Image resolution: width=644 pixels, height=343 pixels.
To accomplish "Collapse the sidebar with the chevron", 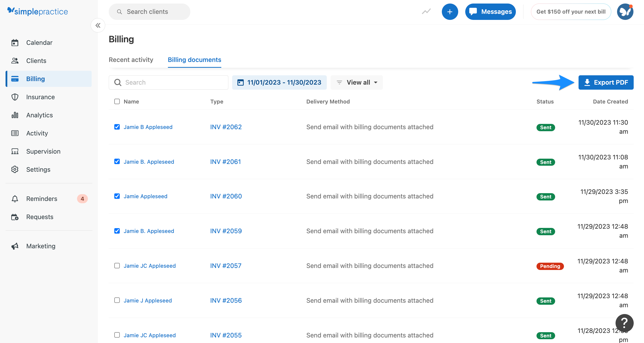I will coord(98,25).
